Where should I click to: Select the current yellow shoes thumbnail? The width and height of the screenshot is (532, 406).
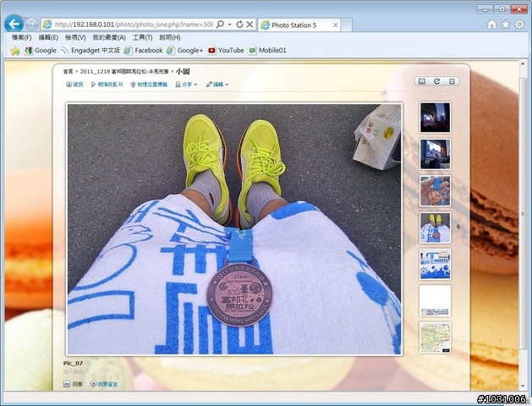tap(435, 228)
